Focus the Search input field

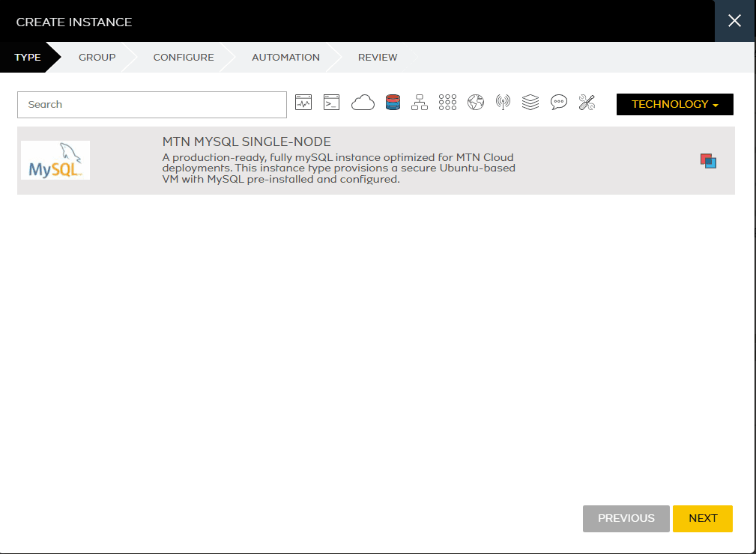[152, 105]
